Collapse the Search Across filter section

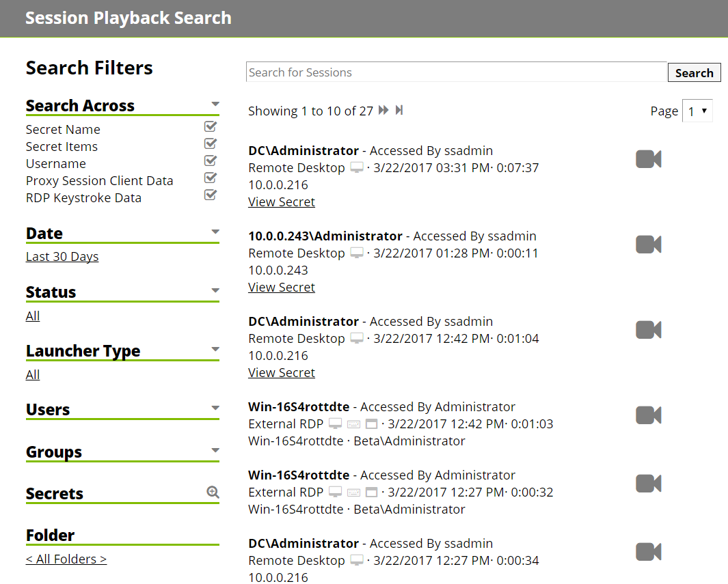pyautogui.click(x=215, y=105)
